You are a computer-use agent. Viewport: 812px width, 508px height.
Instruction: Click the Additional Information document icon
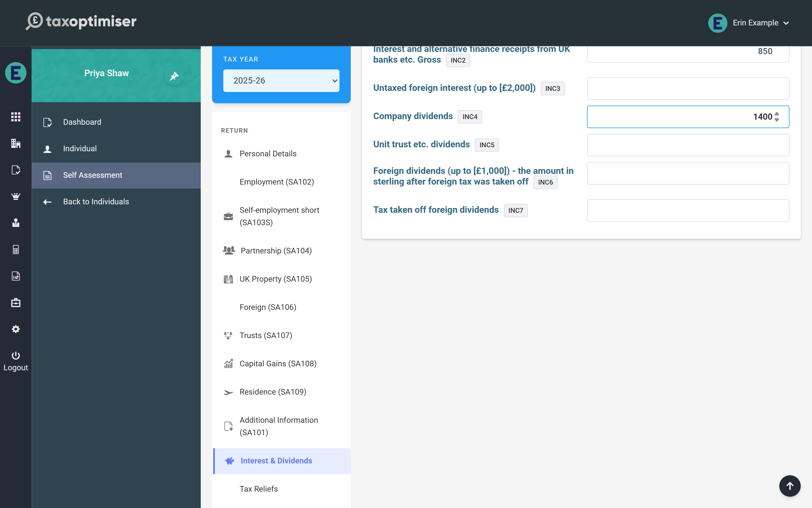click(228, 426)
